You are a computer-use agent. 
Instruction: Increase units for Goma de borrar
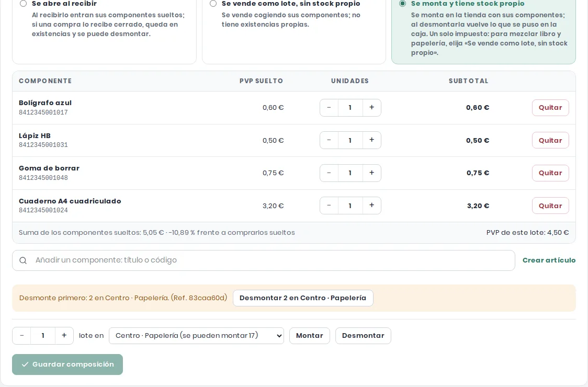point(371,173)
